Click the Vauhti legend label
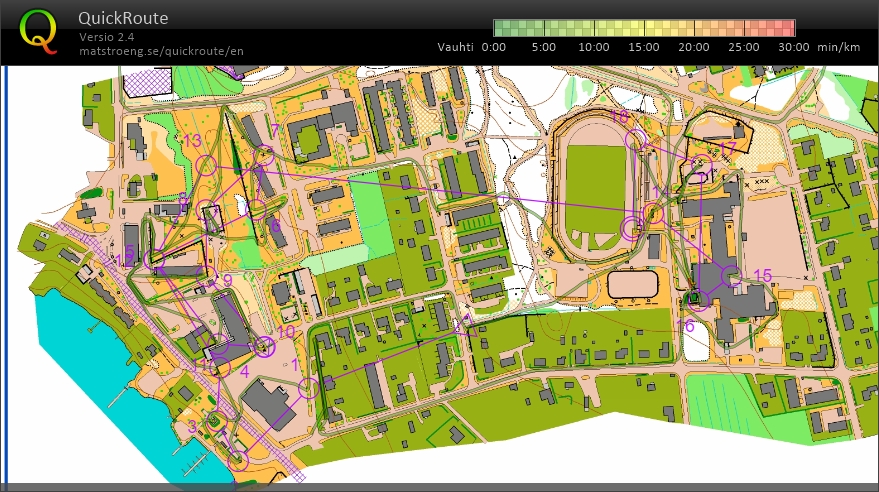This screenshot has width=879, height=492. 455,47
